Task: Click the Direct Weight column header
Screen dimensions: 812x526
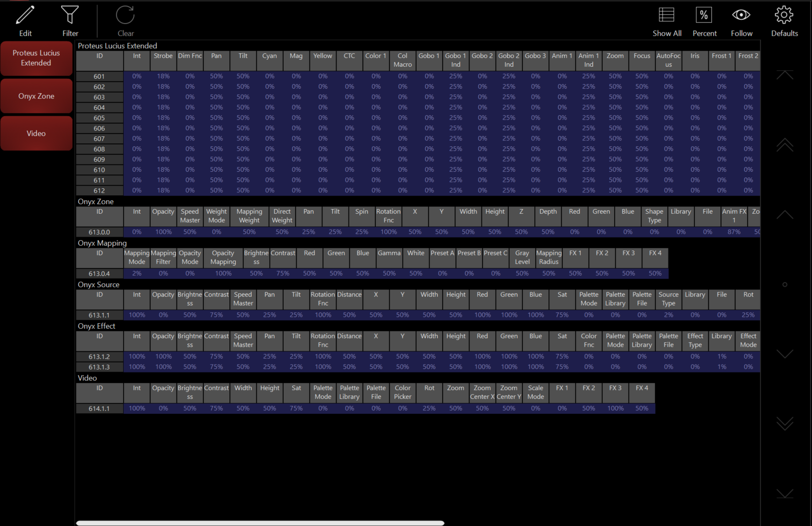Action: click(x=282, y=216)
